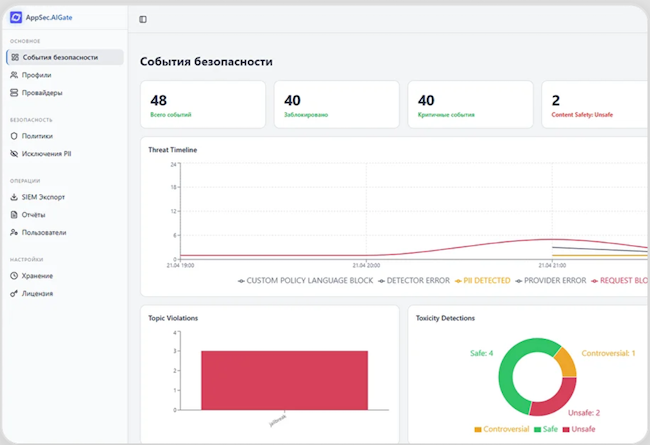Viewport: 650px width, 445px height.
Task: Click the jailbreak axis label
Action: coord(277,421)
